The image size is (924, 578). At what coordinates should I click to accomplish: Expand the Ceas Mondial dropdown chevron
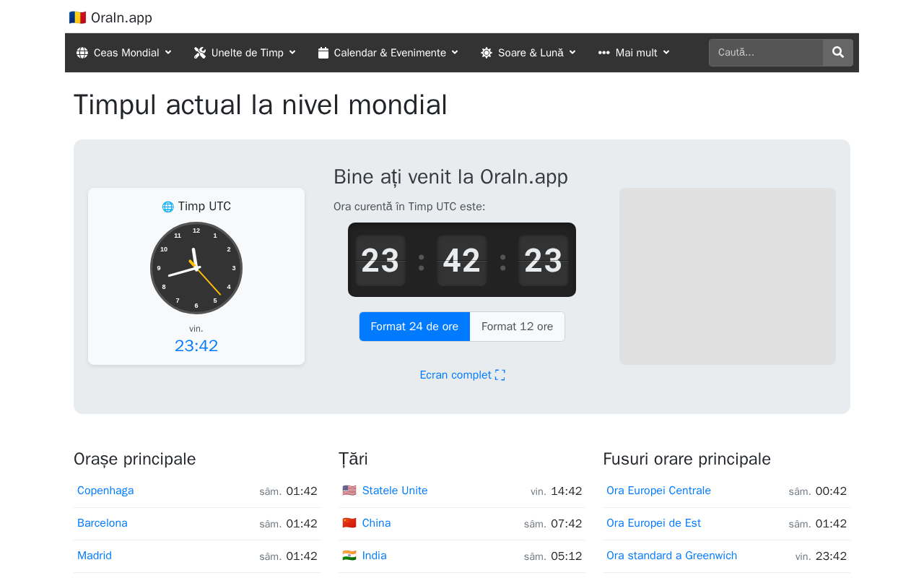click(x=168, y=53)
